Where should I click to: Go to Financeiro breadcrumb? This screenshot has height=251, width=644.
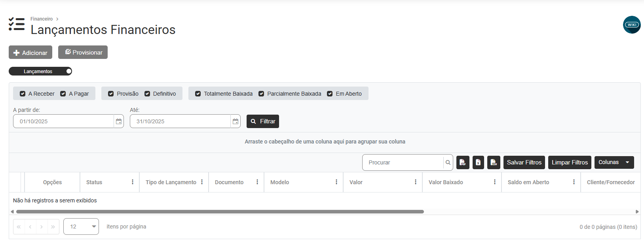42,19
